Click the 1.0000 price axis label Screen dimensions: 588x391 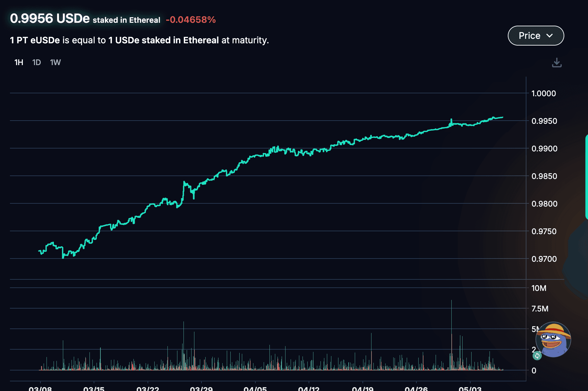click(x=544, y=93)
